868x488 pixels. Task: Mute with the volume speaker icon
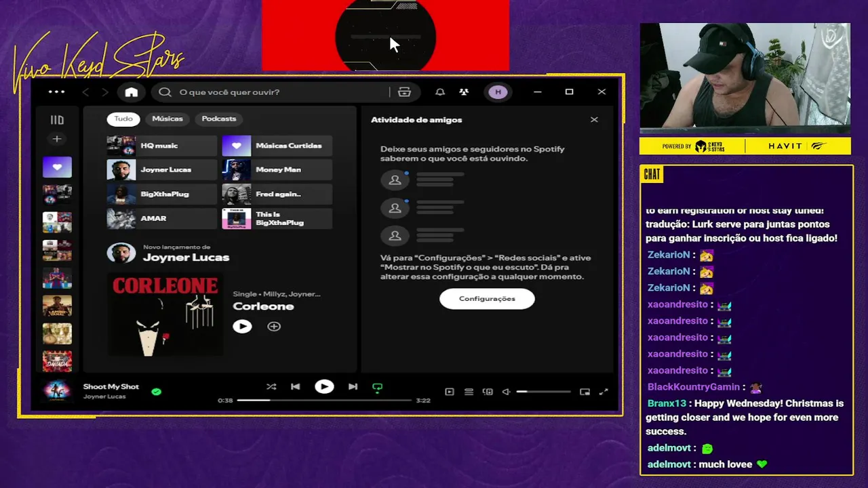[506, 392]
